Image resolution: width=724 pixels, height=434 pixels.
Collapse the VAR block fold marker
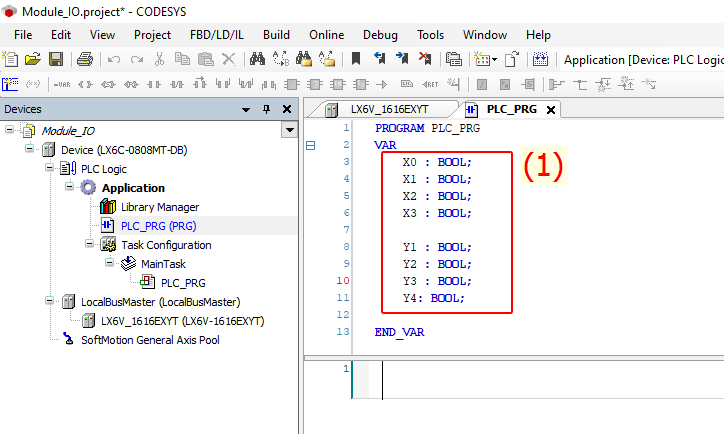click(x=310, y=145)
